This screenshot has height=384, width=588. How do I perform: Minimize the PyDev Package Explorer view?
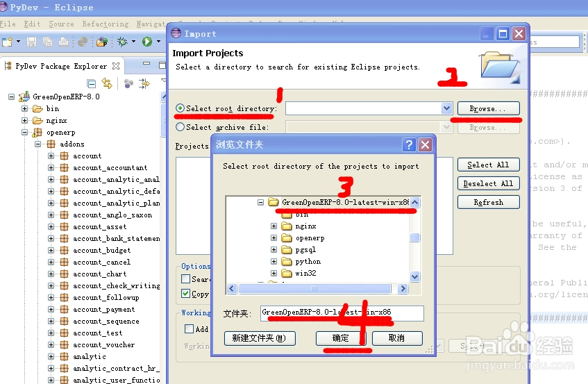(x=146, y=64)
